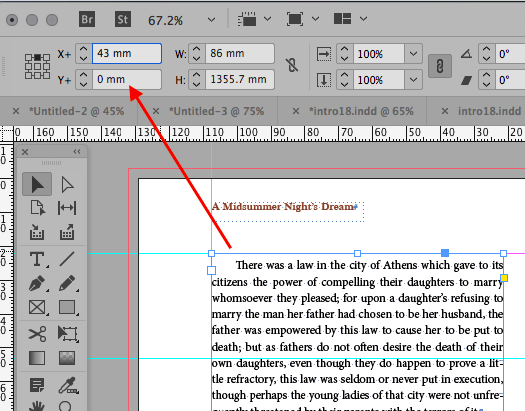Click the Y position field showing 0 mm
Viewport: 525px width, 411px height.
127,79
